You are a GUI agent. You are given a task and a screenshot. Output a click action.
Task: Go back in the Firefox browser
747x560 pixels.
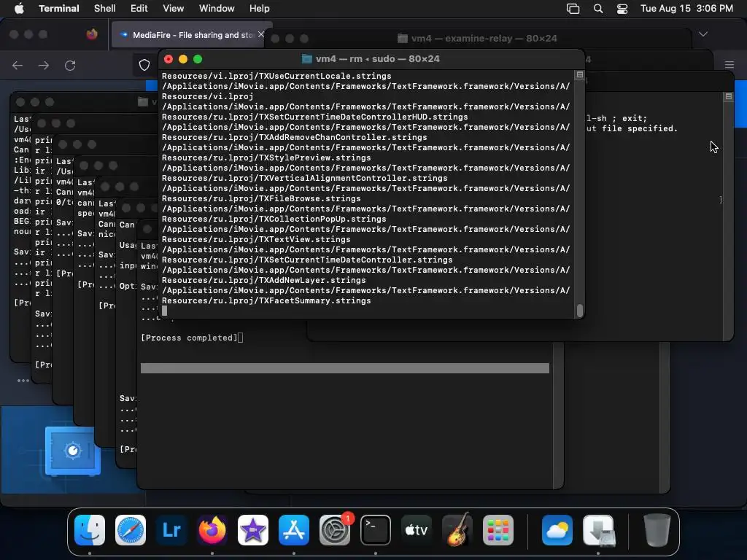[x=18, y=65]
